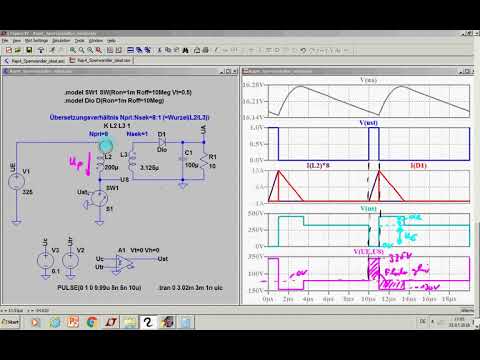Click the K L2 L3 1 coupling directive
Image resolution: width=480 pixels, height=360 pixels.
point(117,126)
